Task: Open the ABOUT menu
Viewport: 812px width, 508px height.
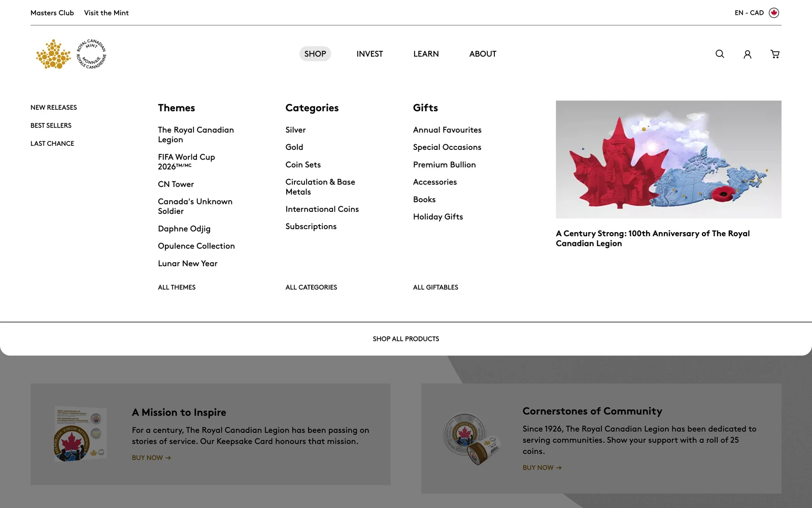Action: point(483,54)
